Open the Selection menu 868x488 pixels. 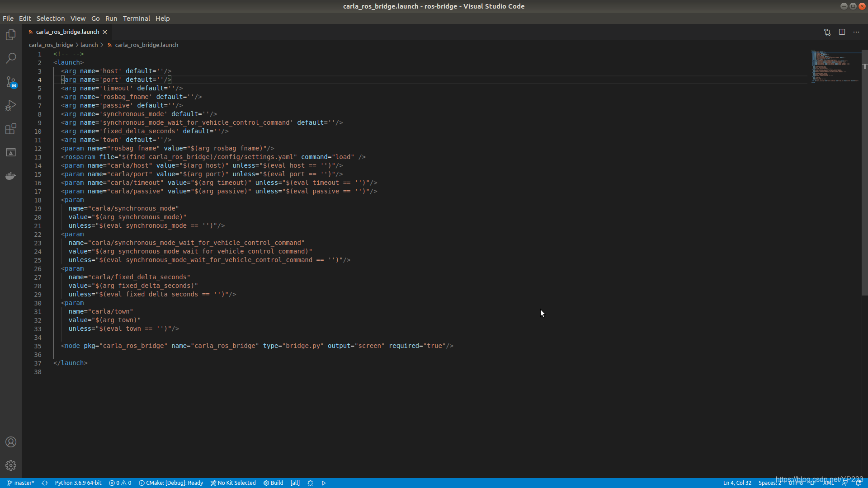pos(51,19)
